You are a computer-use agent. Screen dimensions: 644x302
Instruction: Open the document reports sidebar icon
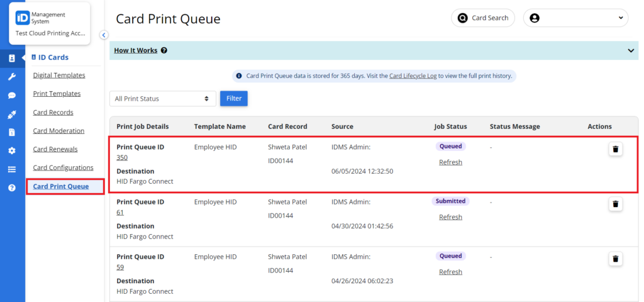click(12, 132)
